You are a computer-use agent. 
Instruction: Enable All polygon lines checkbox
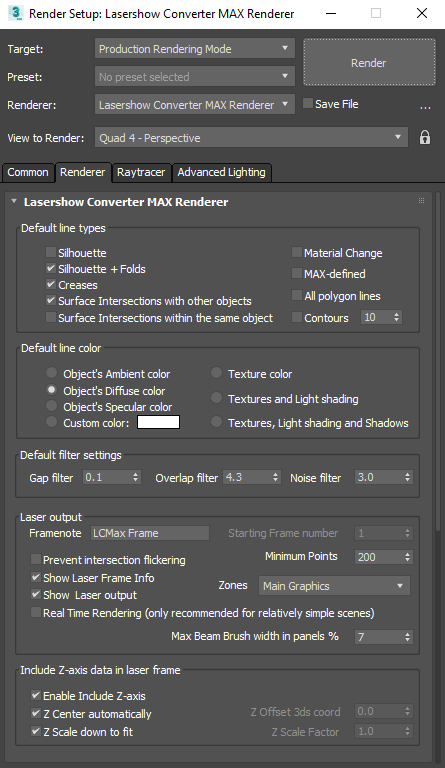tap(296, 295)
